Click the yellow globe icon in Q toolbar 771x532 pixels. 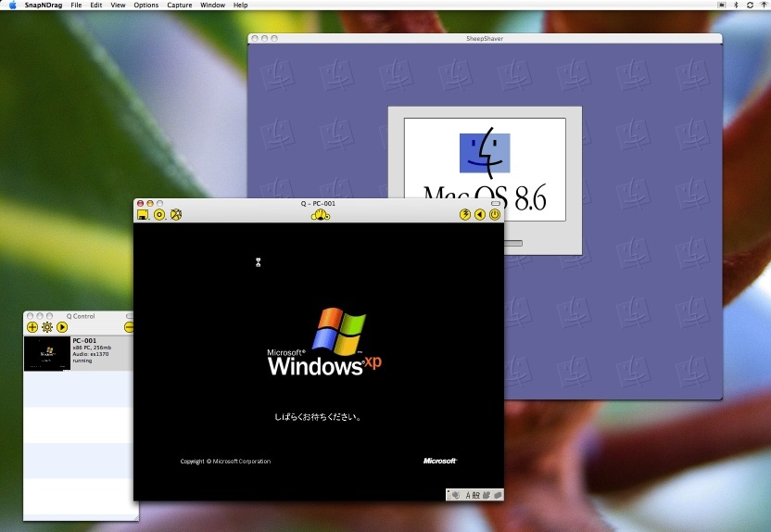(x=176, y=215)
